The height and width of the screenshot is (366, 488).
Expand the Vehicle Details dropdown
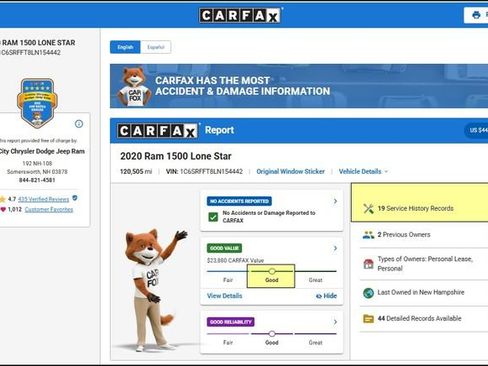pos(363,171)
